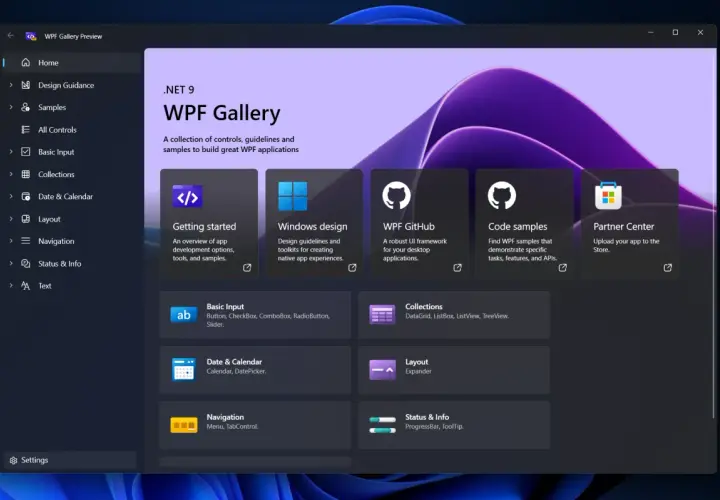The height and width of the screenshot is (500, 720).
Task: Select the Text label in navigation pane
Action: pos(45,286)
